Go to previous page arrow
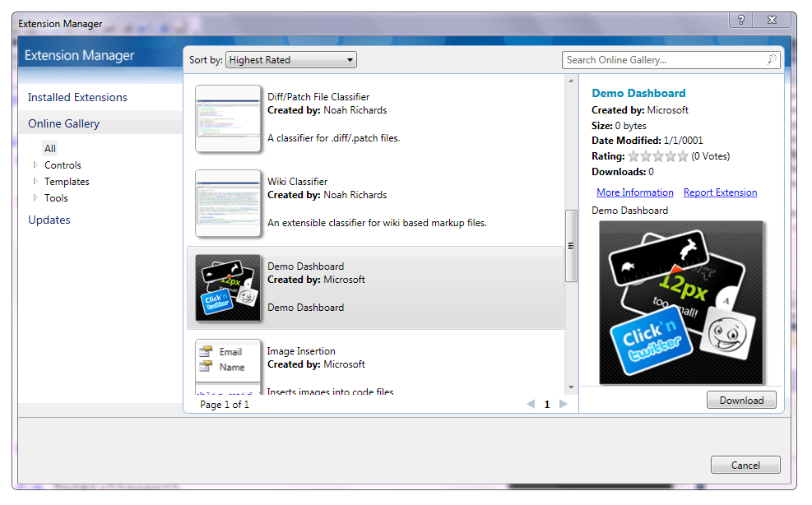 click(x=531, y=404)
